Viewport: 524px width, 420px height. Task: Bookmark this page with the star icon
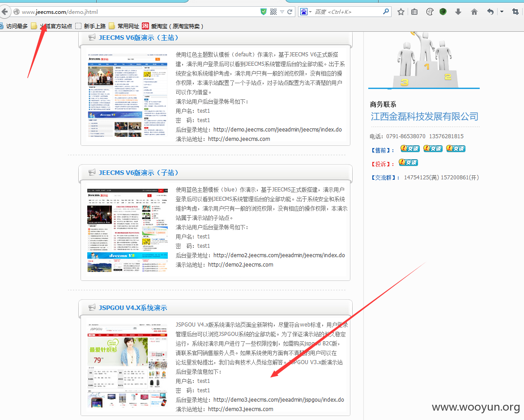click(401, 12)
